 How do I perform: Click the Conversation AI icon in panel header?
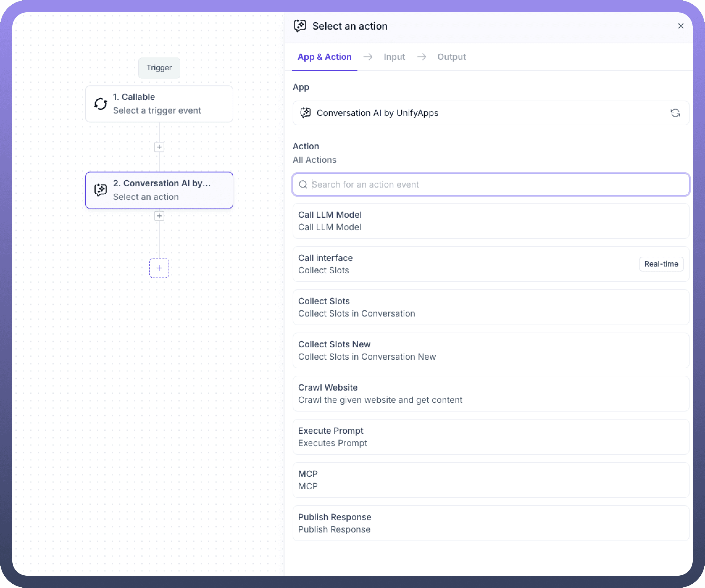(x=300, y=26)
